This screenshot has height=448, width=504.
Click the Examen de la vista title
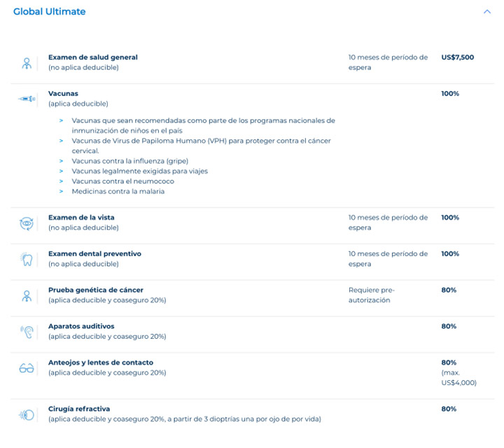[81, 218]
